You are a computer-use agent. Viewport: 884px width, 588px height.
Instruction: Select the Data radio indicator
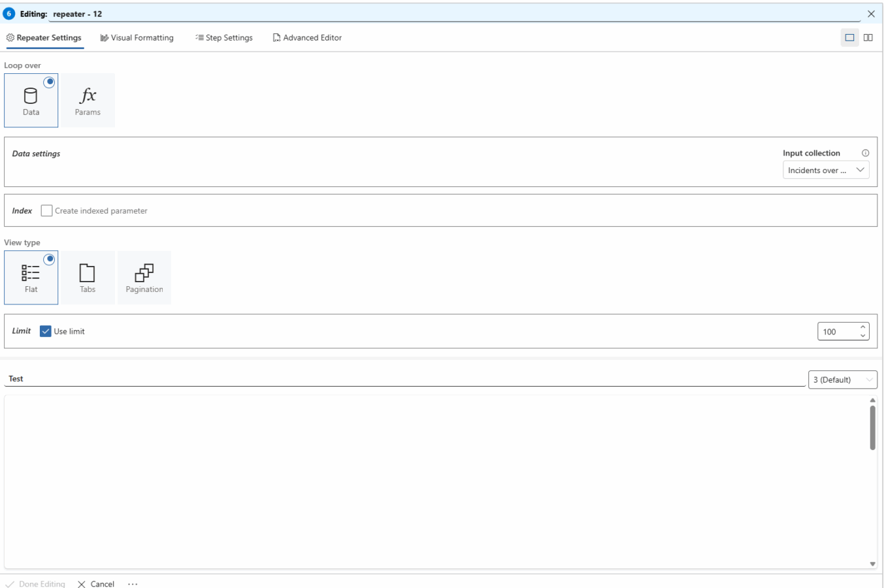(49, 82)
